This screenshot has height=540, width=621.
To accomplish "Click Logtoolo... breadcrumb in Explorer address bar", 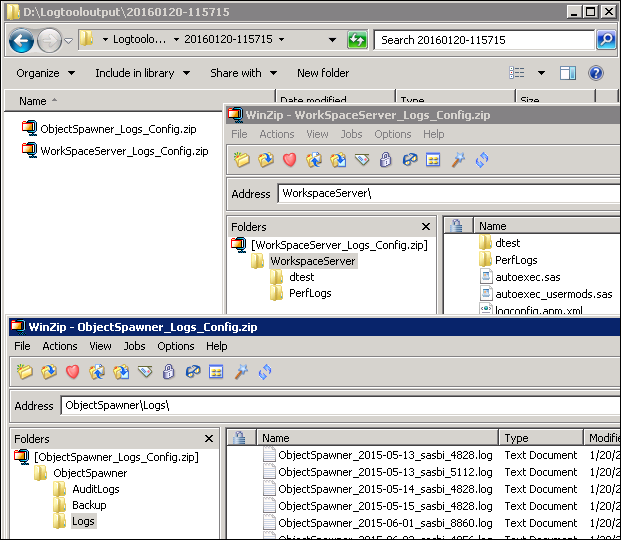I will coord(139,39).
